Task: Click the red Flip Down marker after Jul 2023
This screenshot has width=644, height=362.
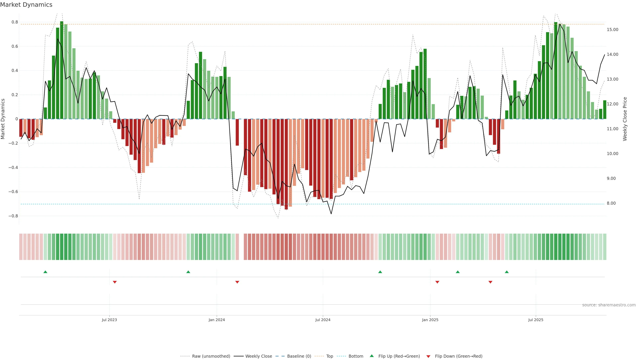Action: point(115,282)
